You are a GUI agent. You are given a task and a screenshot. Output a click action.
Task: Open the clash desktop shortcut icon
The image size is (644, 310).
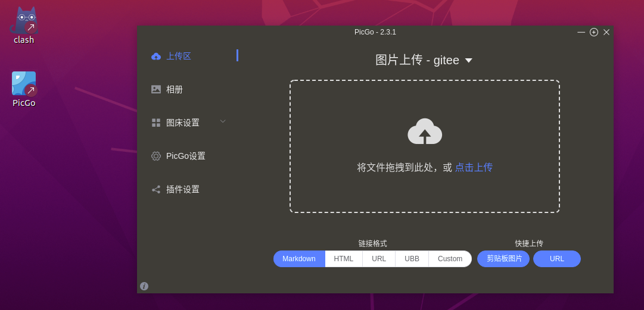point(24,20)
